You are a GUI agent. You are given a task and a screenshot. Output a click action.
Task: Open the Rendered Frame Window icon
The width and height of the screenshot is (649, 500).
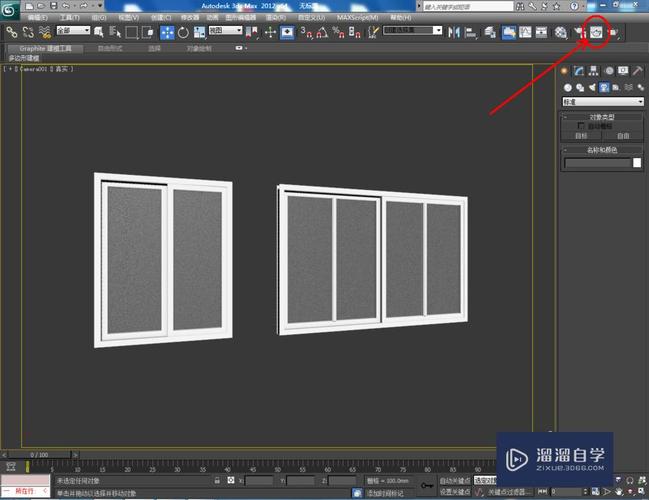click(596, 32)
